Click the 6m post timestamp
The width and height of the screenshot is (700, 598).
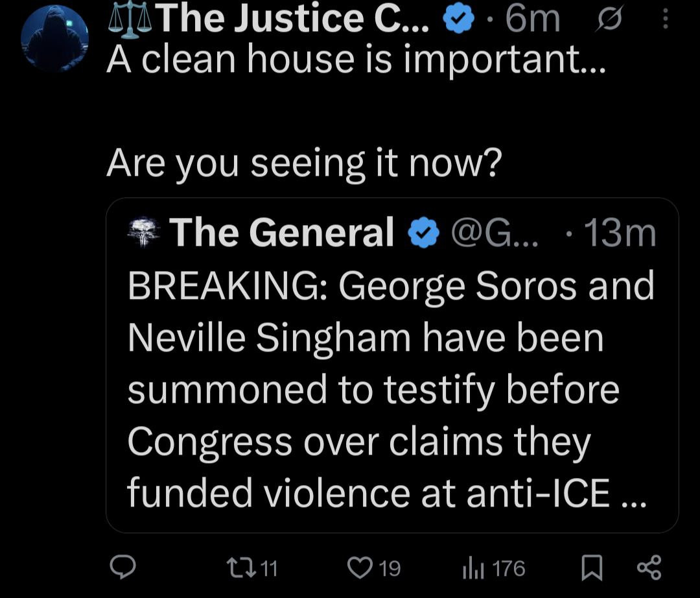(x=531, y=19)
